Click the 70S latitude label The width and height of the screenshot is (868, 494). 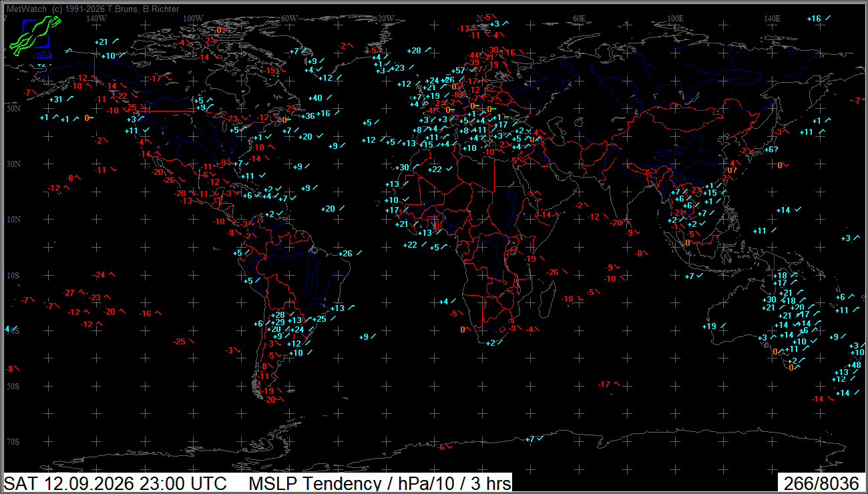tap(12, 442)
